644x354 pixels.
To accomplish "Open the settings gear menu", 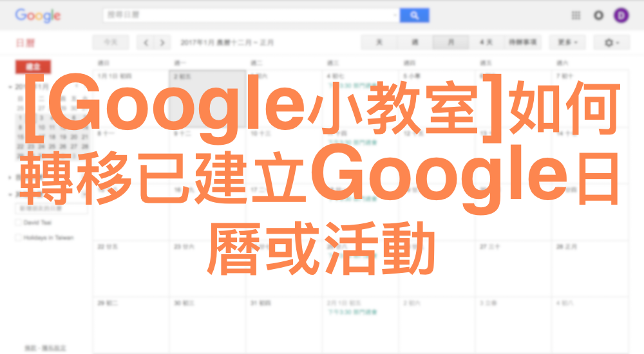I will pyautogui.click(x=611, y=42).
